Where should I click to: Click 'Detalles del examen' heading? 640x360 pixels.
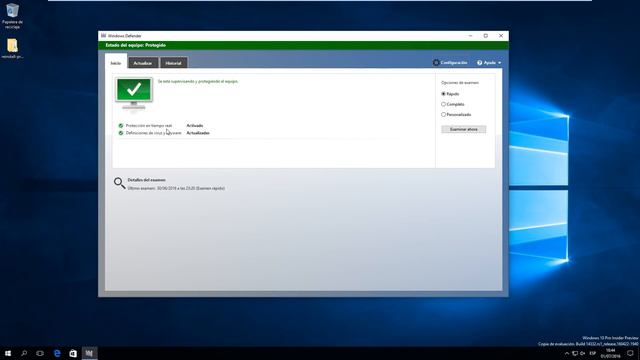[x=147, y=180]
